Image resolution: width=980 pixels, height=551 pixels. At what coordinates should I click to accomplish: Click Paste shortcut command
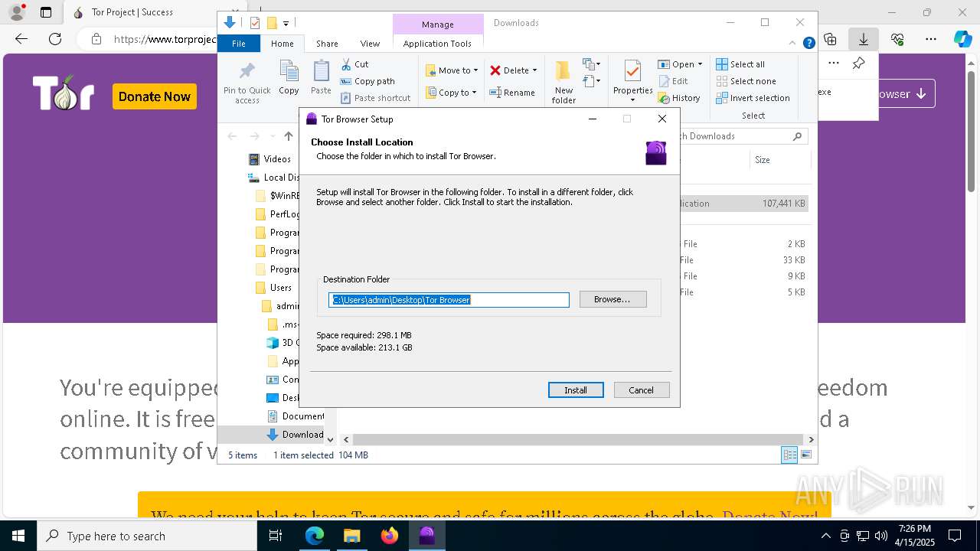click(375, 98)
